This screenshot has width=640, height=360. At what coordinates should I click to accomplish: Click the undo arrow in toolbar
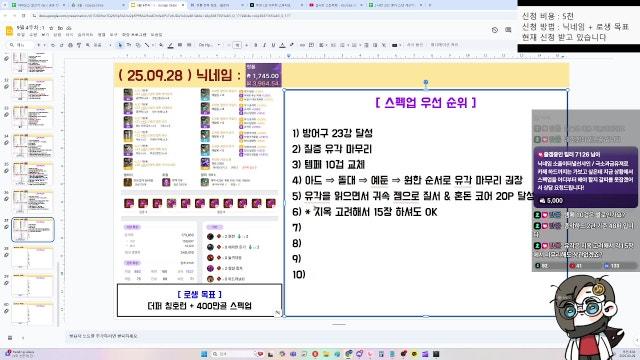[x=53, y=45]
